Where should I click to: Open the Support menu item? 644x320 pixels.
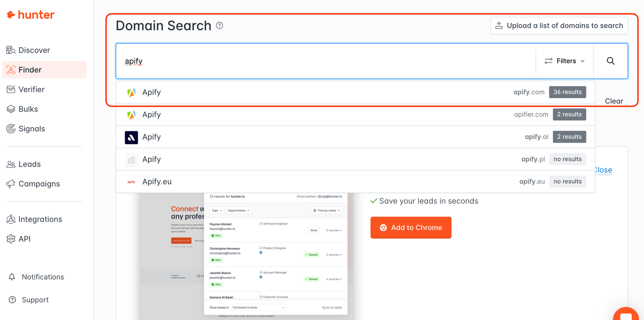(35, 299)
